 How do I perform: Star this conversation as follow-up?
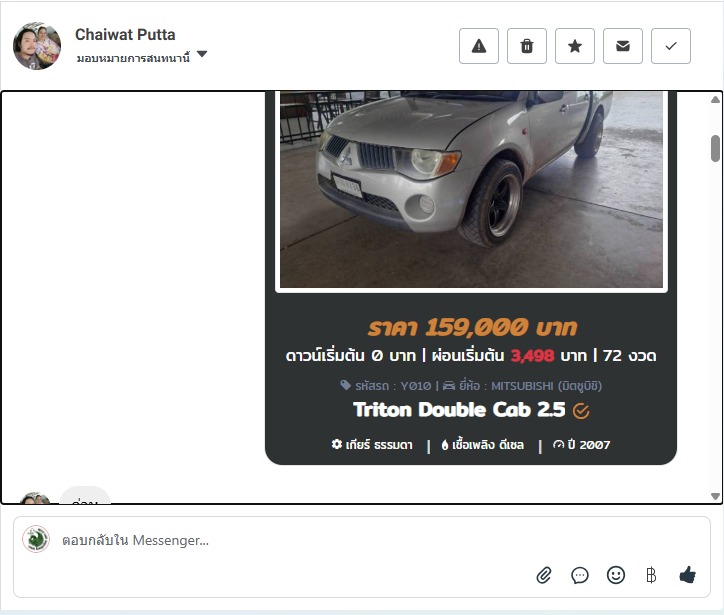pyautogui.click(x=575, y=46)
